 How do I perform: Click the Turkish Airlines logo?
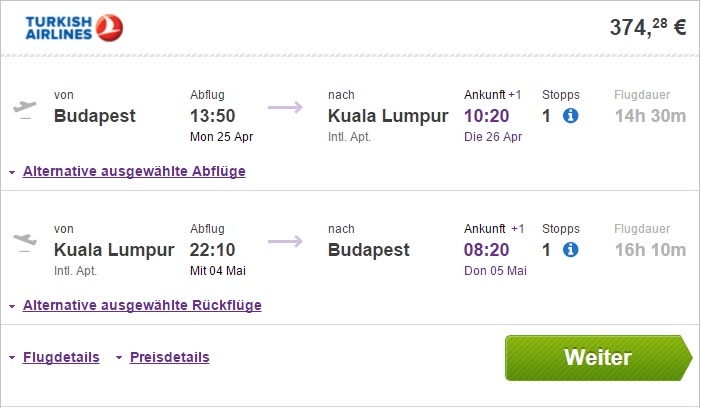[x=74, y=28]
